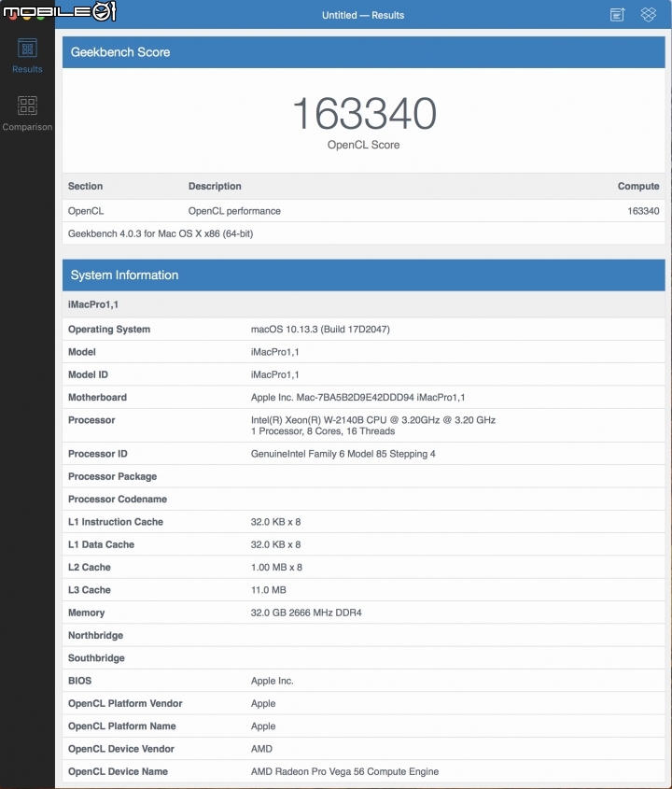Viewport: 672px width, 789px height.
Task: Click the Geekbench Score header
Action: (364, 52)
